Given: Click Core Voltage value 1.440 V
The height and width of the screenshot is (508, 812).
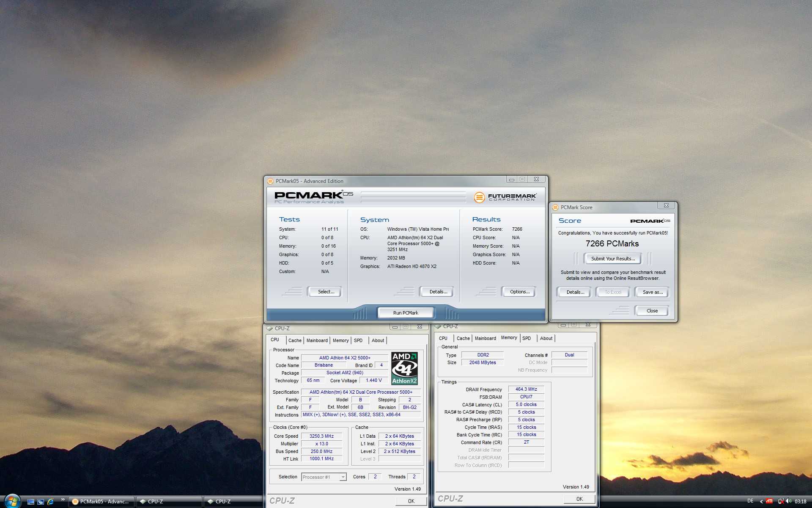Looking at the screenshot, I should [373, 380].
